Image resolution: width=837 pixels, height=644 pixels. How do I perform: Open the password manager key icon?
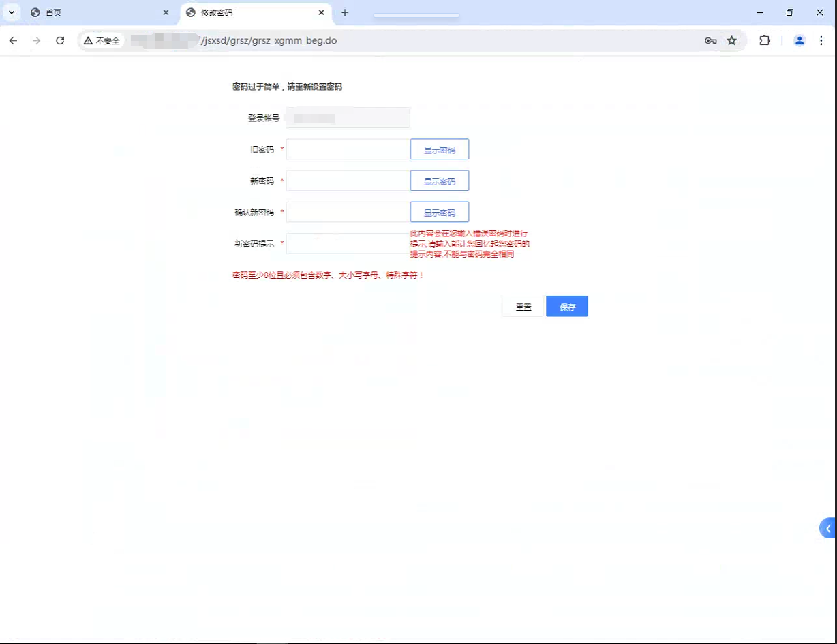710,41
